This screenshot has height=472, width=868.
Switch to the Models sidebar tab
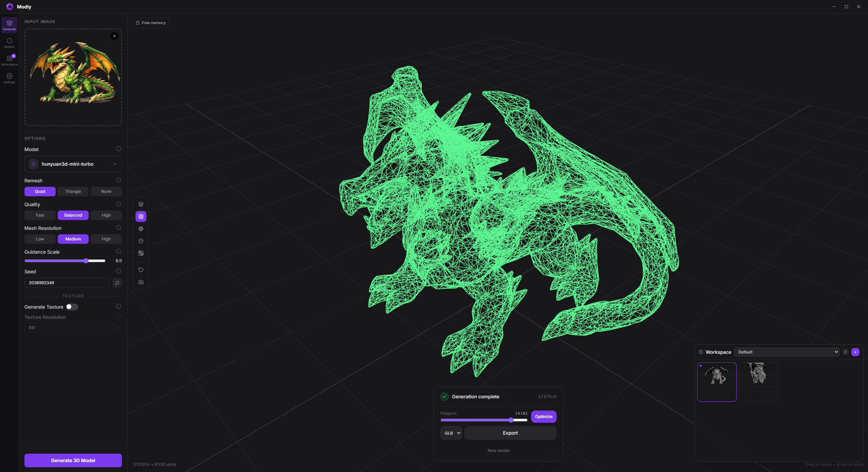tap(9, 43)
